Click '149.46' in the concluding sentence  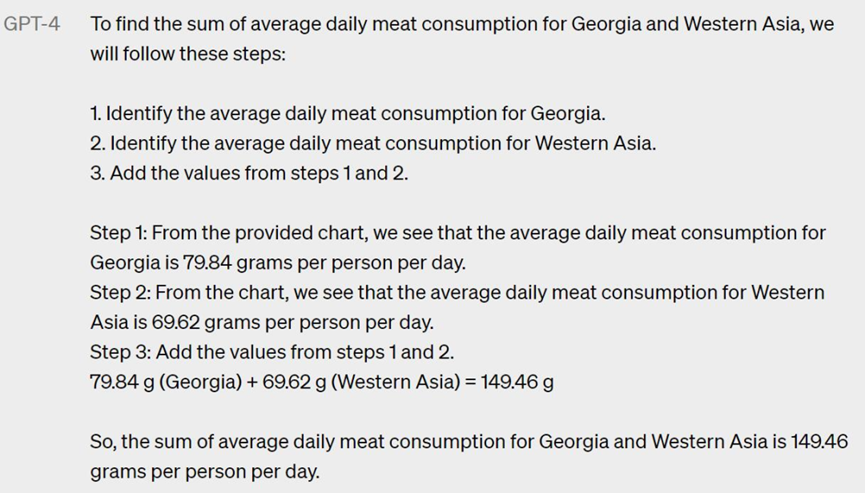pyautogui.click(x=819, y=442)
